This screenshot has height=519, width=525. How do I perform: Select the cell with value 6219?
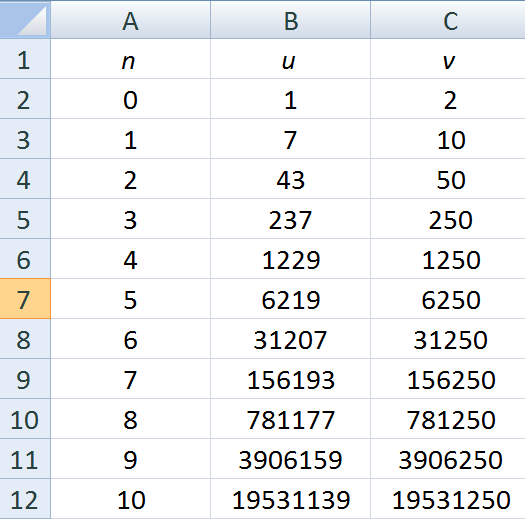pyautogui.click(x=291, y=299)
